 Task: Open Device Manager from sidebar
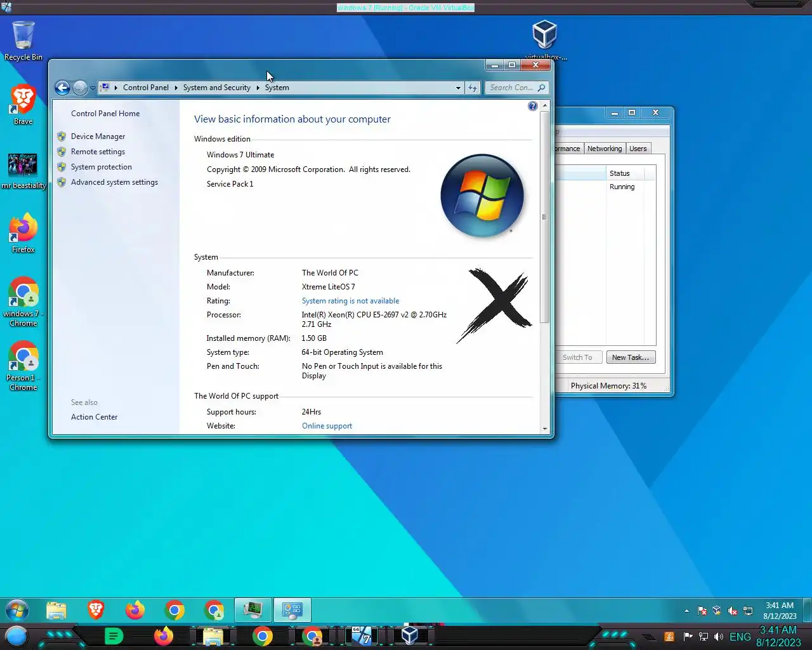point(98,136)
